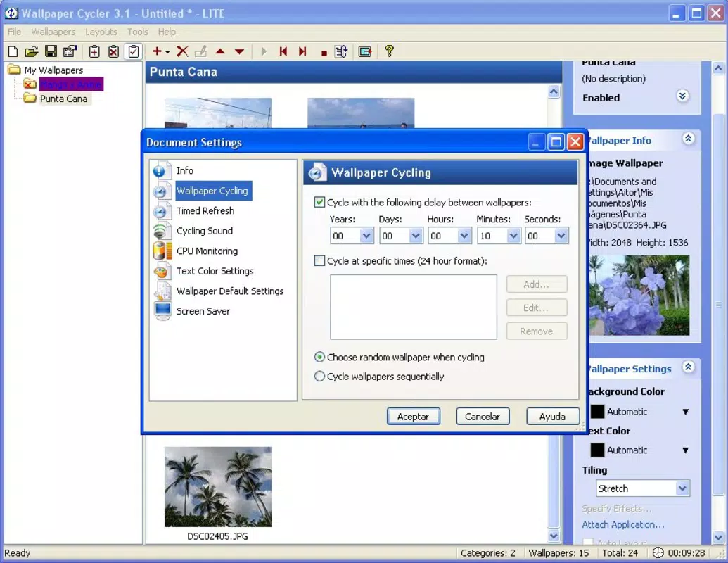Go to previous wallpaper with red skip-back icon
Viewport: 728px width, 563px height.
[x=283, y=51]
